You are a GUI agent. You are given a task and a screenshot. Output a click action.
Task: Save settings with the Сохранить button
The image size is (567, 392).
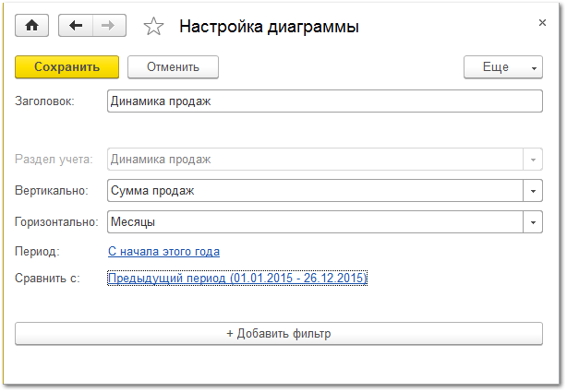66,66
